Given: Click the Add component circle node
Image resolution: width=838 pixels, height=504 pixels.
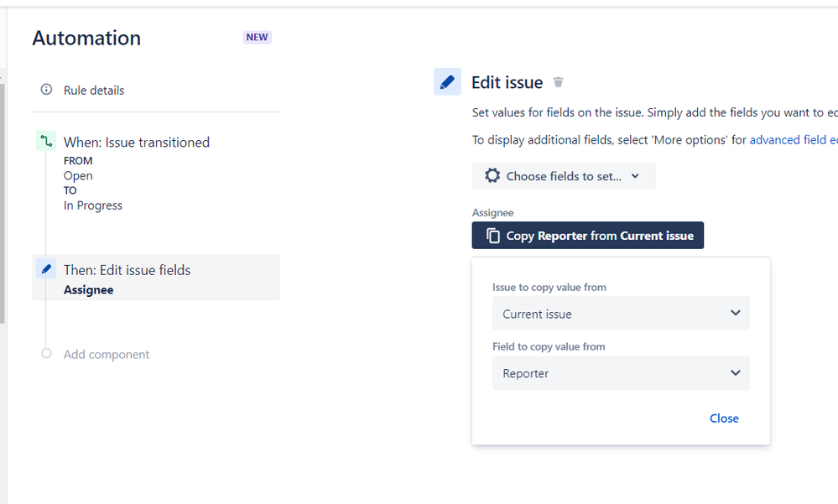Looking at the screenshot, I should (x=46, y=353).
